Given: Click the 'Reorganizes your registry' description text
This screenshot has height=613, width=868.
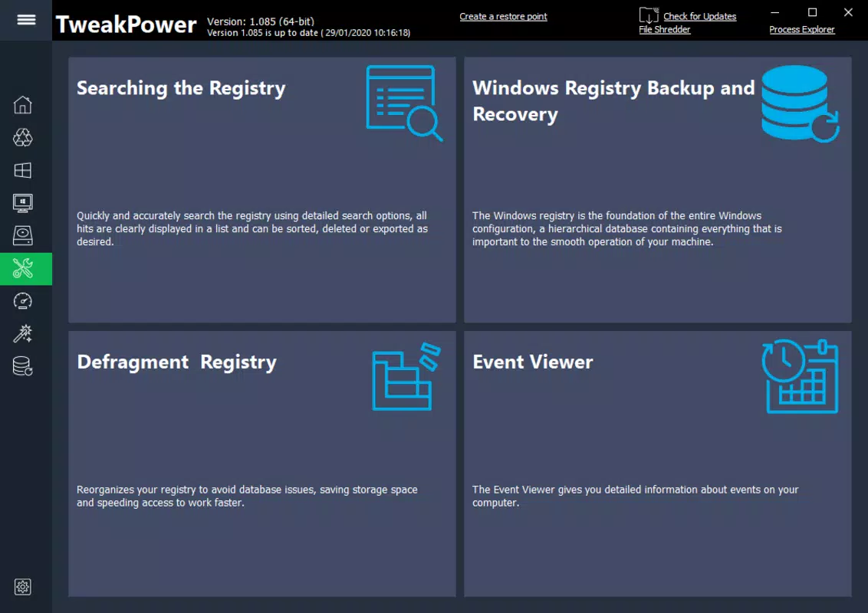Looking at the screenshot, I should tap(247, 497).
